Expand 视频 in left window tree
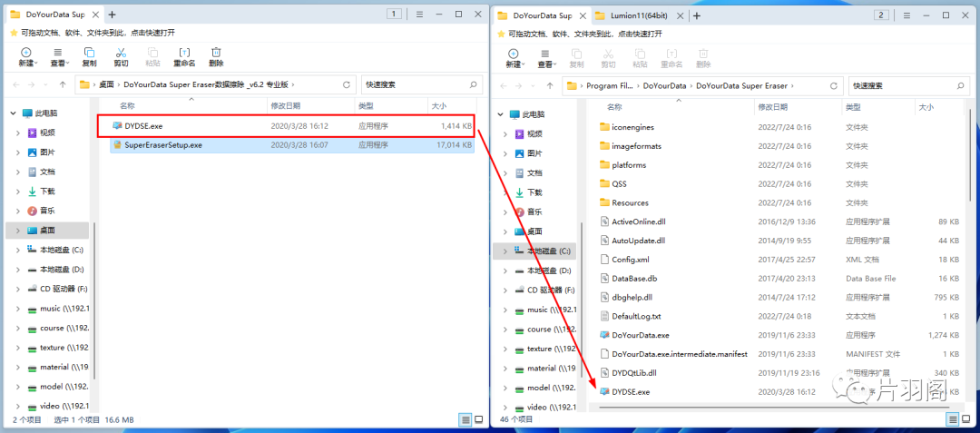The image size is (980, 433). 20,133
